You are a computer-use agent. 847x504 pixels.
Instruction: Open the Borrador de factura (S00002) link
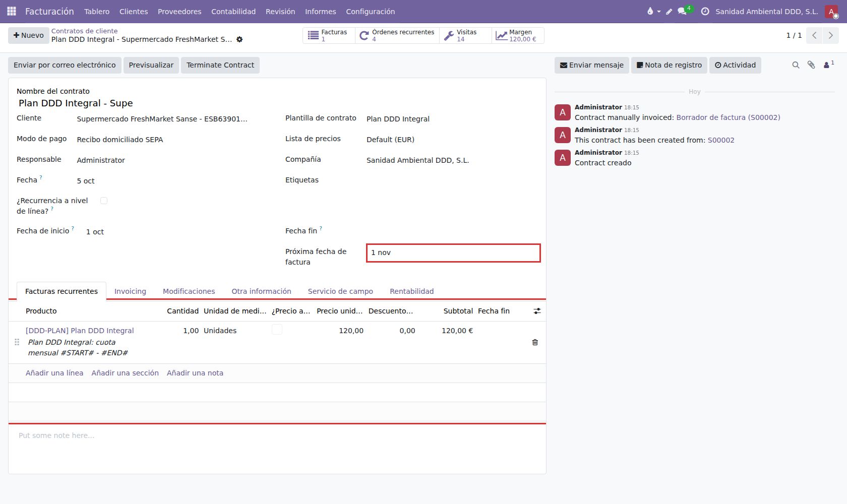(728, 117)
